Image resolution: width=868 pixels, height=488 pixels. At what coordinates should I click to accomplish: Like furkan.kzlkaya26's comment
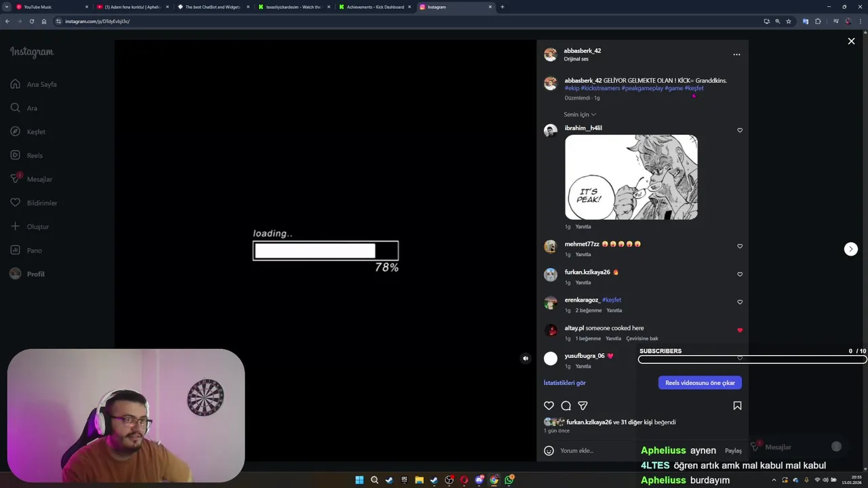pos(740,274)
